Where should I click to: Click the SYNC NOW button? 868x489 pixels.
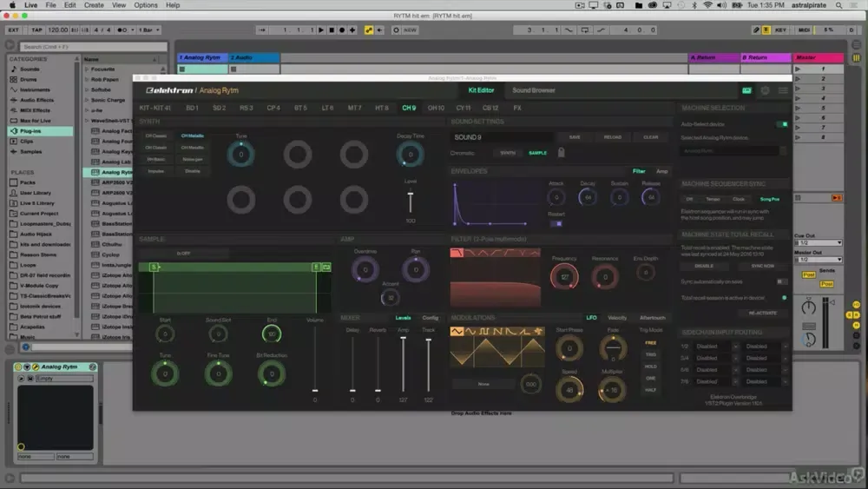click(763, 266)
